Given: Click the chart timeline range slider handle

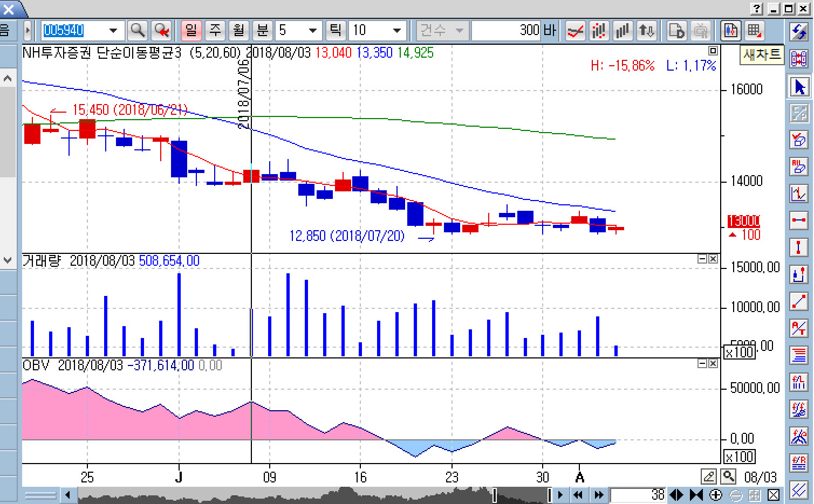Looking at the screenshot, I should point(494,495).
